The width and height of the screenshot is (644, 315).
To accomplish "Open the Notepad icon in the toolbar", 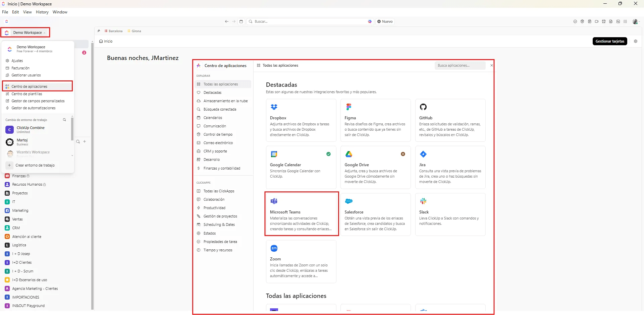I will 590,21.
